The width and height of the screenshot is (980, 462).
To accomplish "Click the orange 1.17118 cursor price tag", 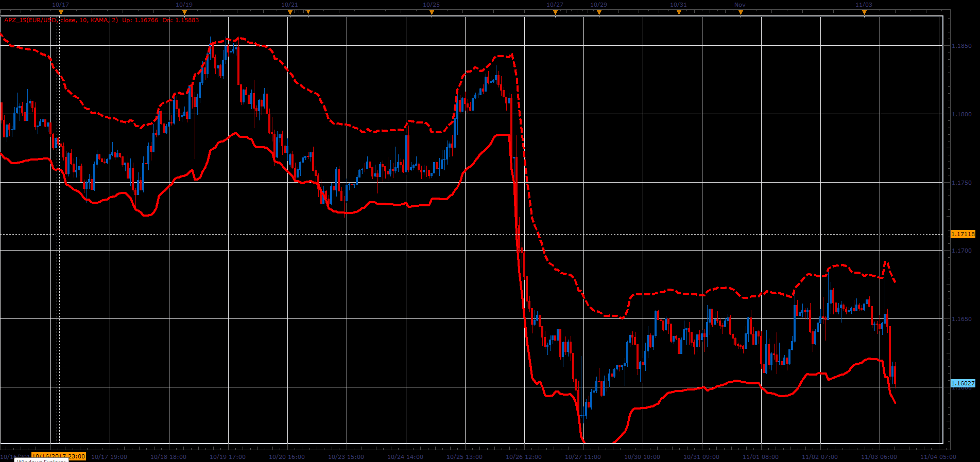I will 962,234.
